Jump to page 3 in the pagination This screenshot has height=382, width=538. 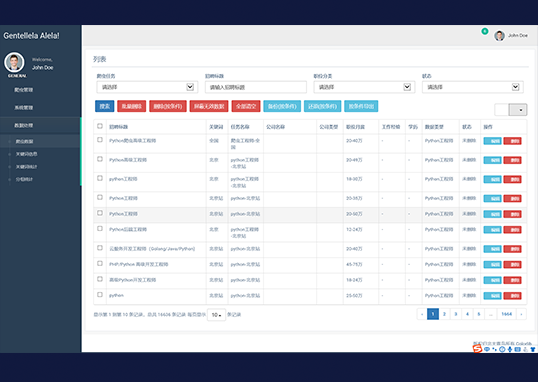coord(456,314)
